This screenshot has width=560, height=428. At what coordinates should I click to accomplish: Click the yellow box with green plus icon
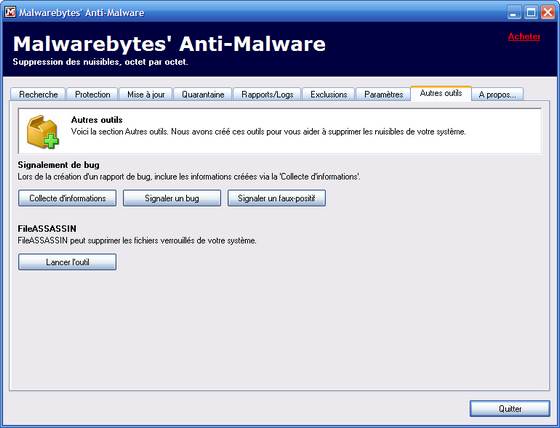click(42, 131)
